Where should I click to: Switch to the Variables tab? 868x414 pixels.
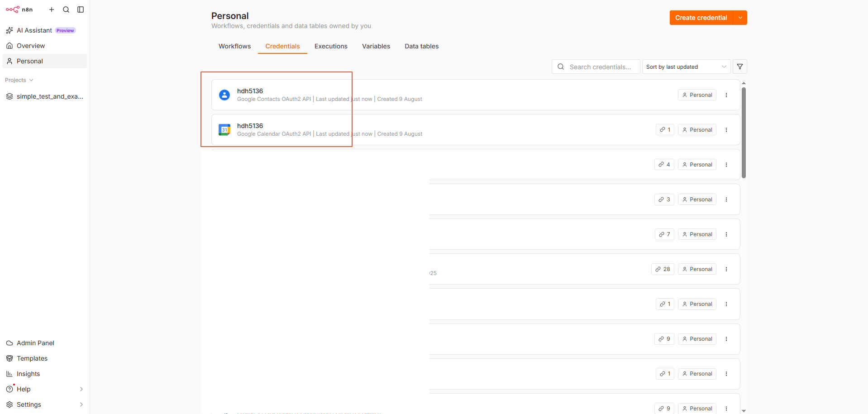point(376,46)
